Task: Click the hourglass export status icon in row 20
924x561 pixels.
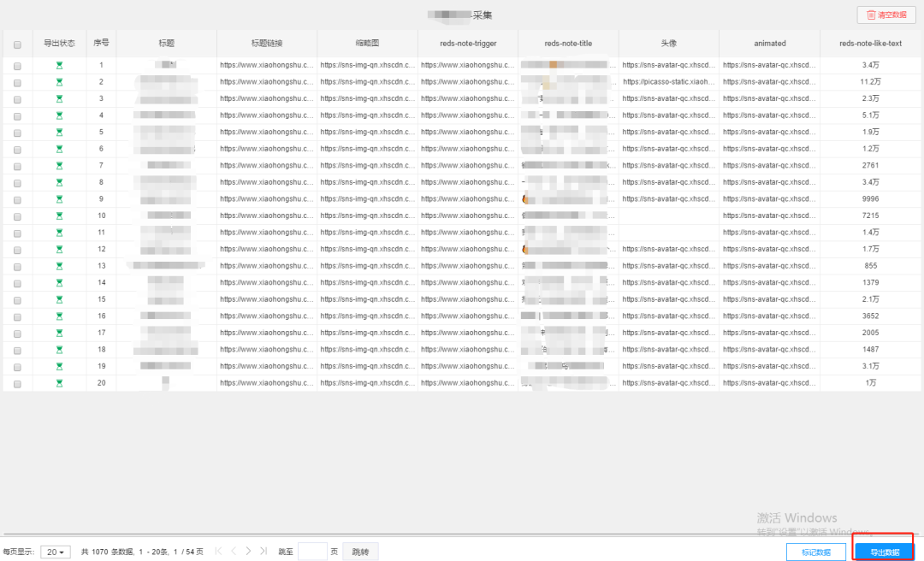Action: pos(59,383)
